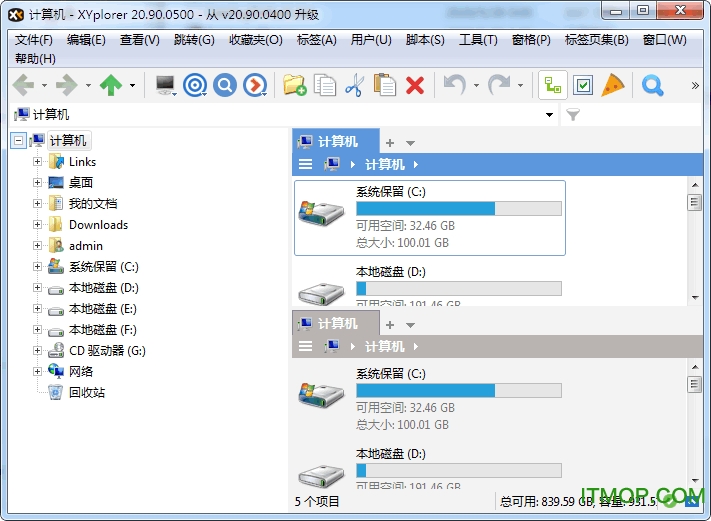Open the 文件(F) menu
711x521 pixels.
click(x=34, y=40)
